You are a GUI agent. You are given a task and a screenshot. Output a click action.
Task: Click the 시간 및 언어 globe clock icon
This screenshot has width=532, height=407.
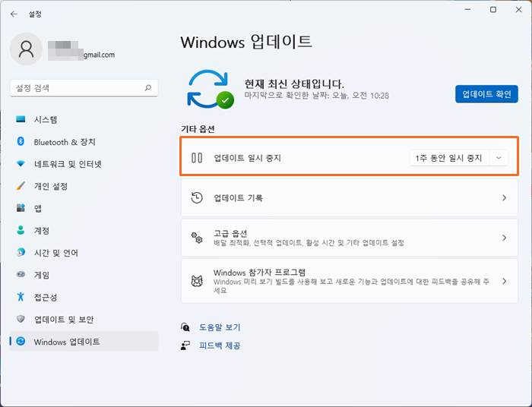pos(21,252)
